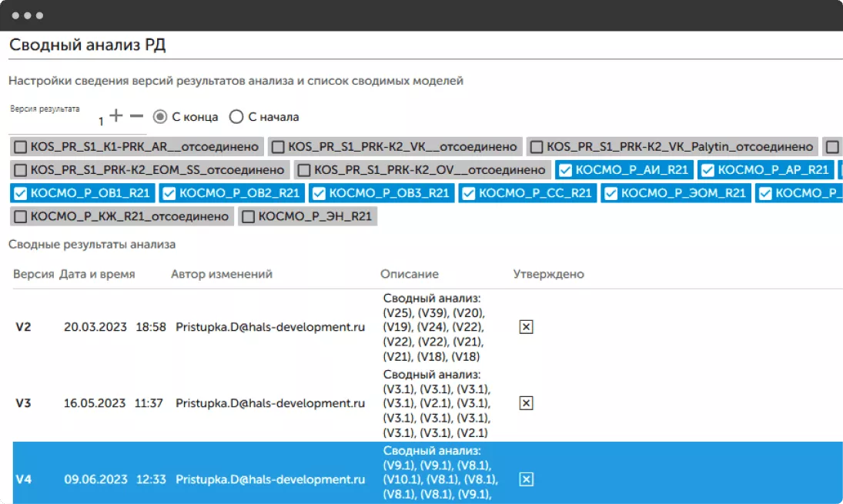Toggle approved mark in highlighted V4 row
Screen dimensions: 843x504
pyautogui.click(x=526, y=479)
